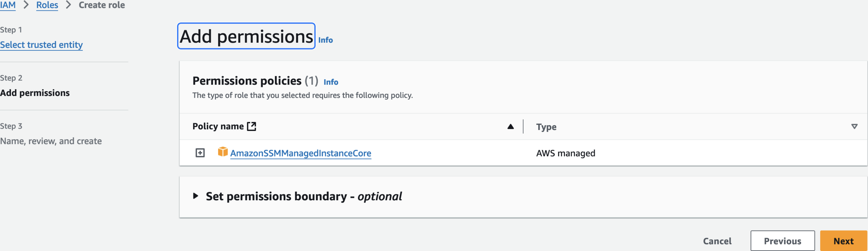Click the orange policy box icon
The width and height of the screenshot is (868, 251).
tap(223, 152)
